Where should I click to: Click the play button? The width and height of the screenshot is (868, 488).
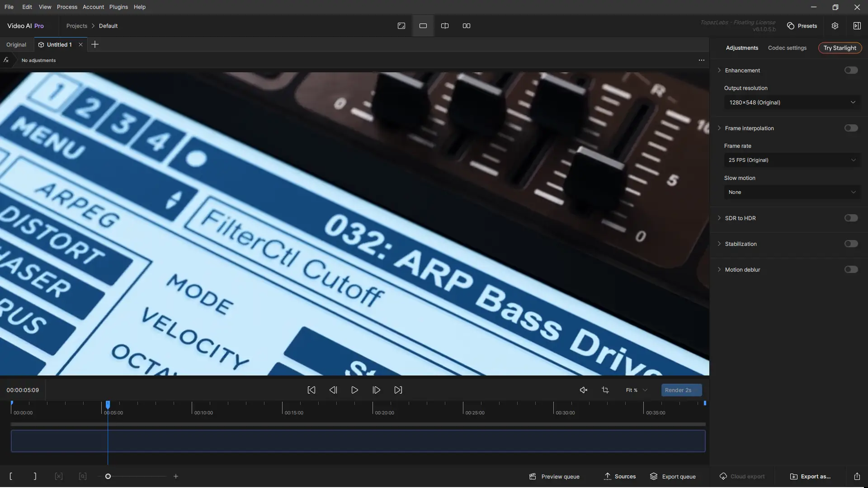tap(354, 390)
